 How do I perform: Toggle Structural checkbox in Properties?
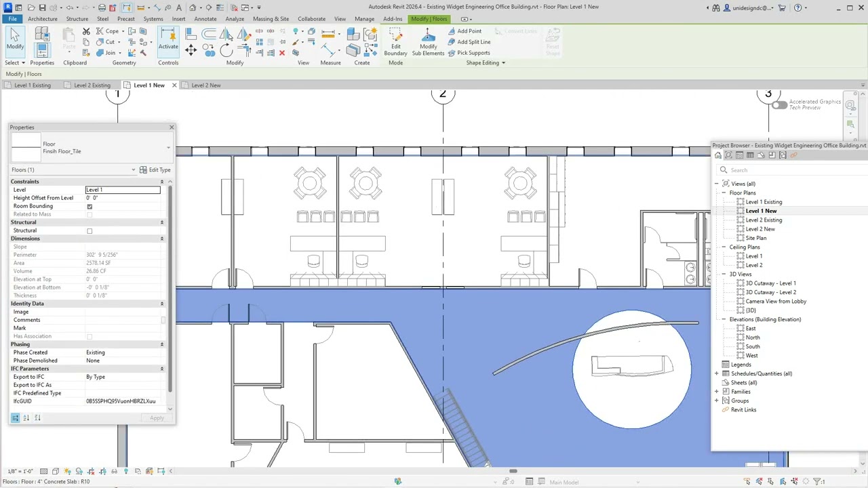pyautogui.click(x=90, y=230)
